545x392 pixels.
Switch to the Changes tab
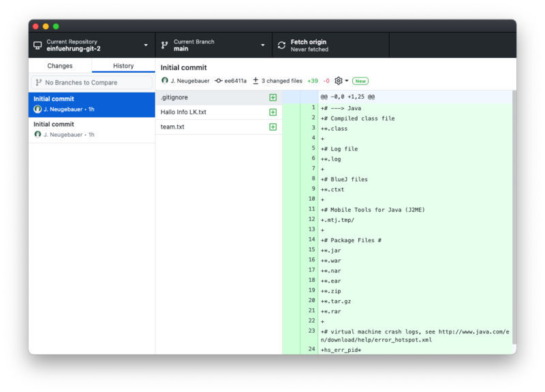pos(60,65)
